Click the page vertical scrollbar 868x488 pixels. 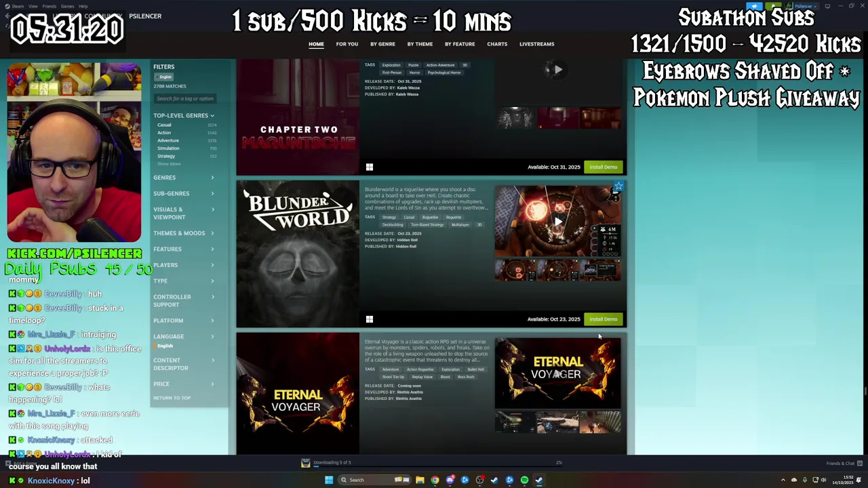point(865,391)
